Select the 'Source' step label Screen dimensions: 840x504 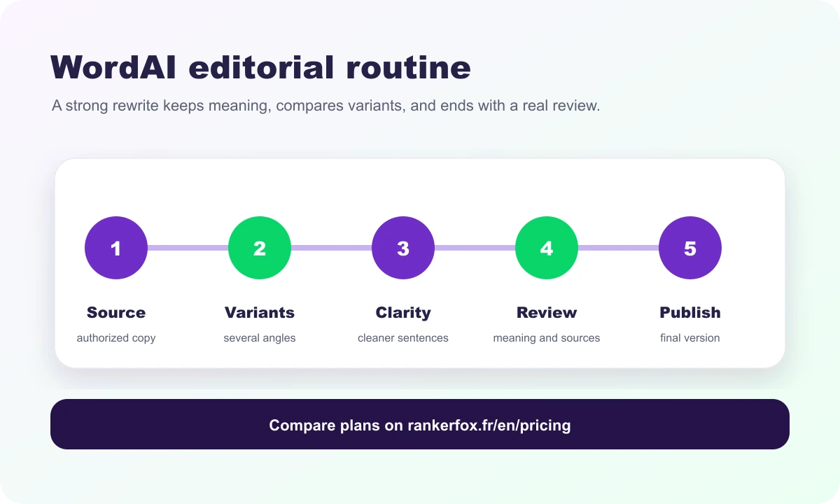[x=116, y=312]
